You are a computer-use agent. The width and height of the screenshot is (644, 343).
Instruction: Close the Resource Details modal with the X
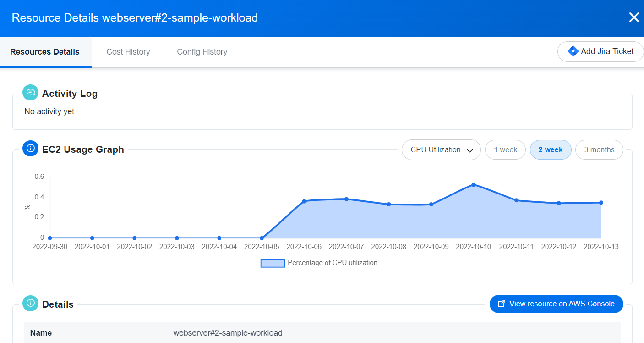click(x=634, y=17)
